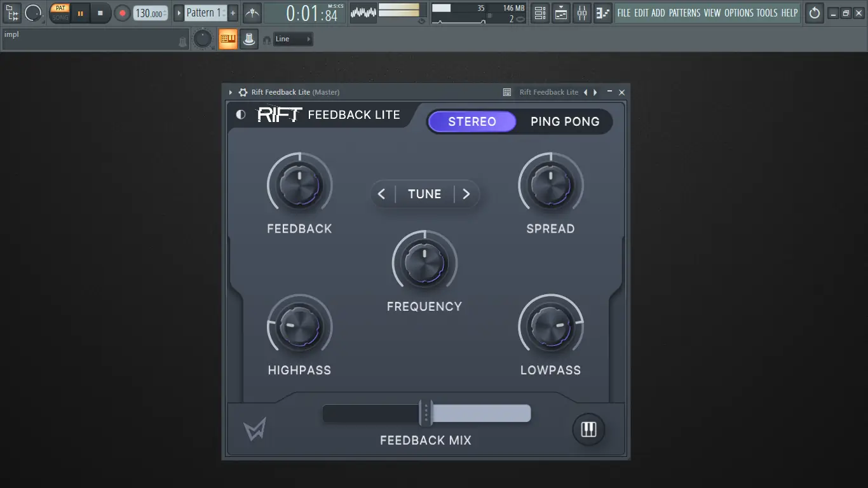868x488 pixels.
Task: Open the Line snap dropdown
Action: [x=292, y=39]
